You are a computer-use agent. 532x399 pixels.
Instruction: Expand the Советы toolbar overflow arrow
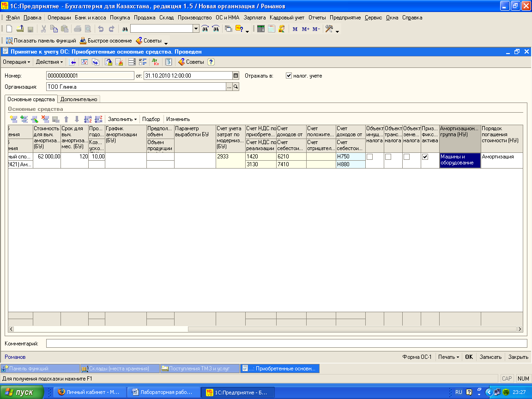[166, 43]
